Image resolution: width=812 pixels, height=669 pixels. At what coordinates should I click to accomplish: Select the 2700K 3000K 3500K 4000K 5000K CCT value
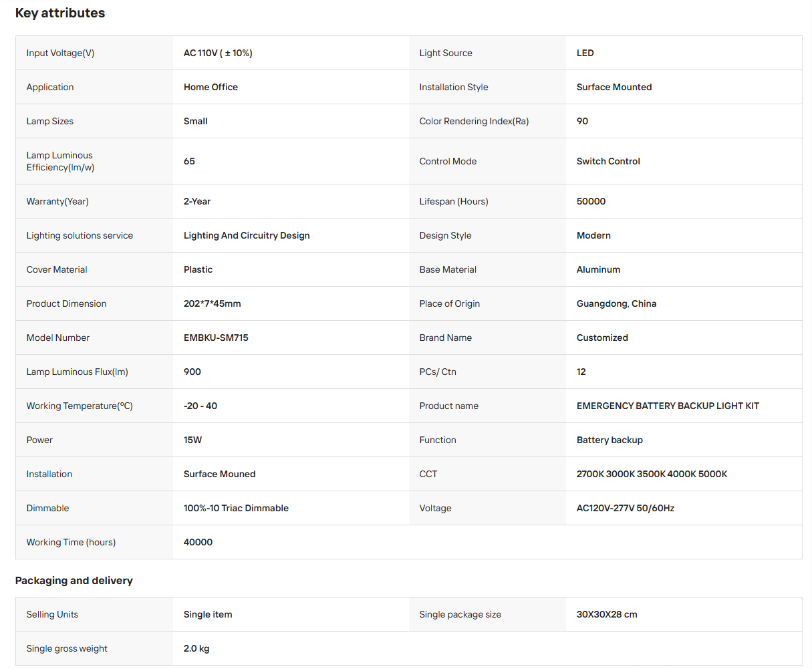coord(652,474)
